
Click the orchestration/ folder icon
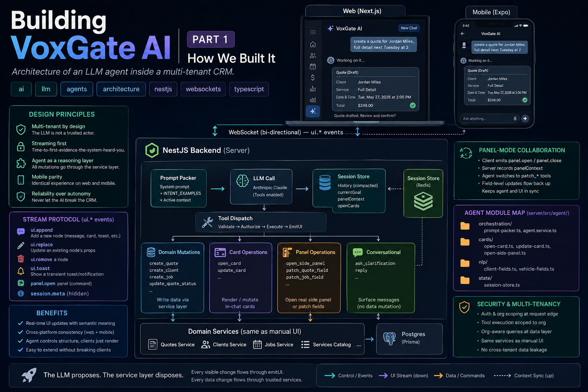(465, 226)
